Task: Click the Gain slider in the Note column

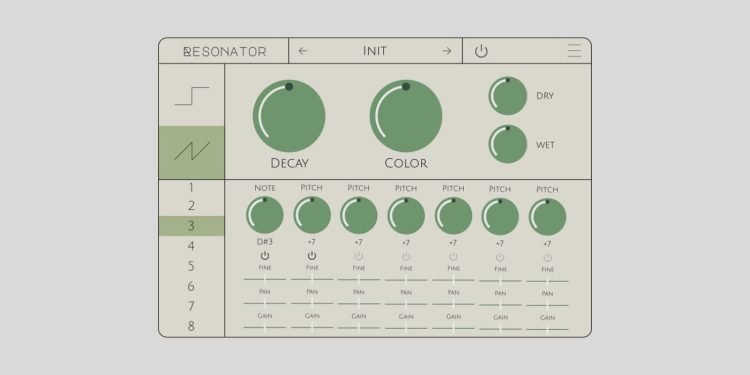Action: point(265,327)
